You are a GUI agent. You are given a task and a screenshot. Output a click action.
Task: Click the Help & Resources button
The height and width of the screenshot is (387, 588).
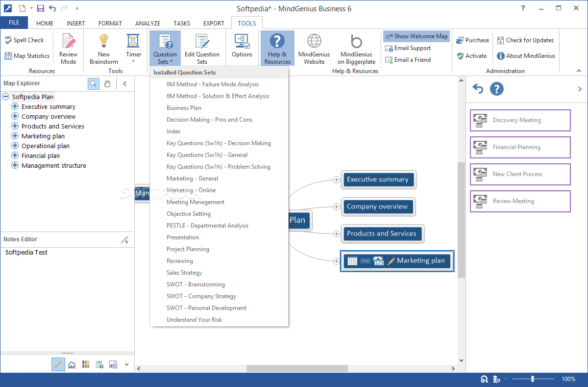click(277, 49)
